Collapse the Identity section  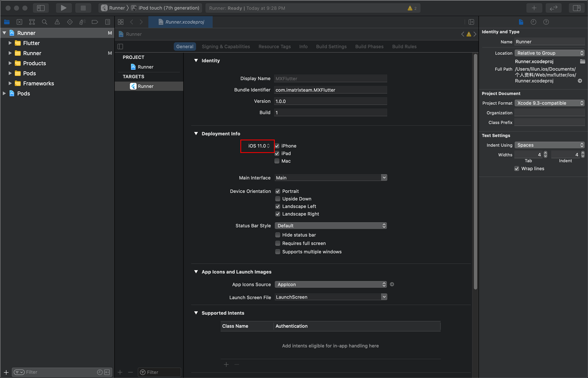196,60
